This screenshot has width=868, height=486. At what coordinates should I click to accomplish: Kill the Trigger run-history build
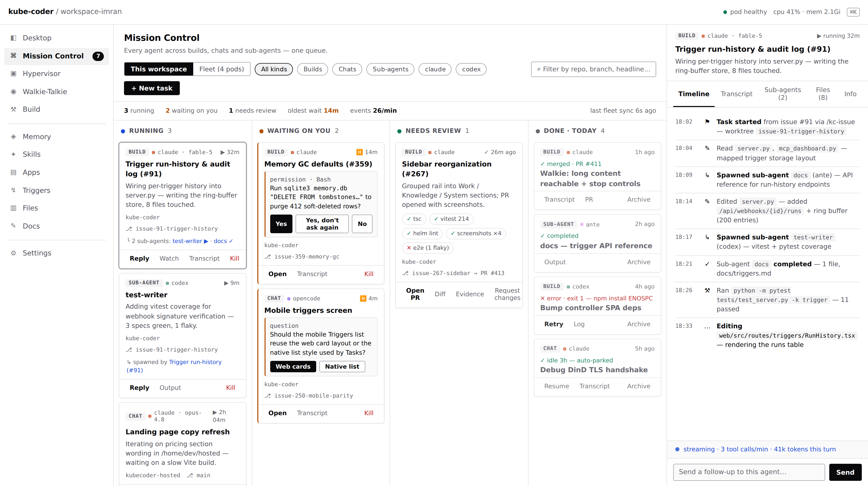point(235,258)
